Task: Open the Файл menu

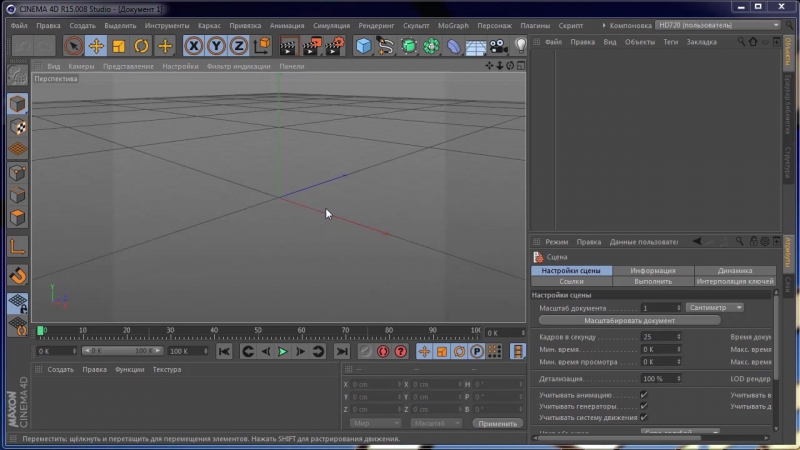Action: pyautogui.click(x=19, y=26)
